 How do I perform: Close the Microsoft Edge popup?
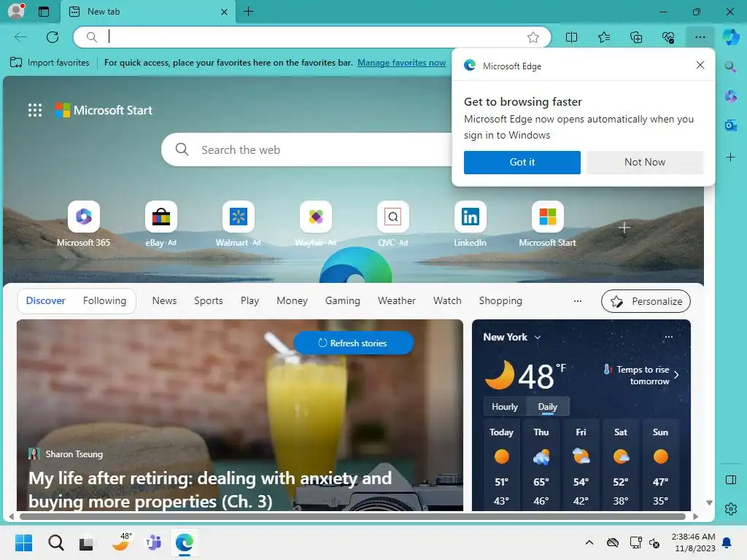click(700, 65)
